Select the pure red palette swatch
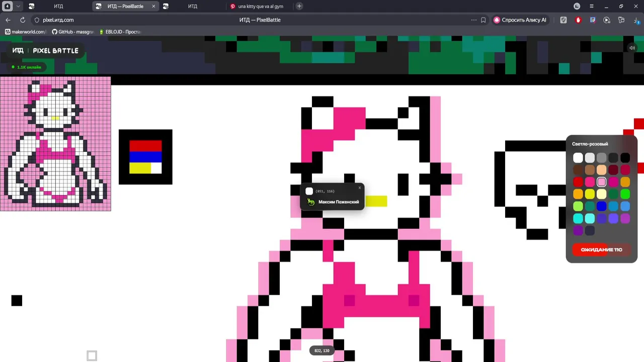This screenshot has width=644, height=362. click(x=578, y=182)
